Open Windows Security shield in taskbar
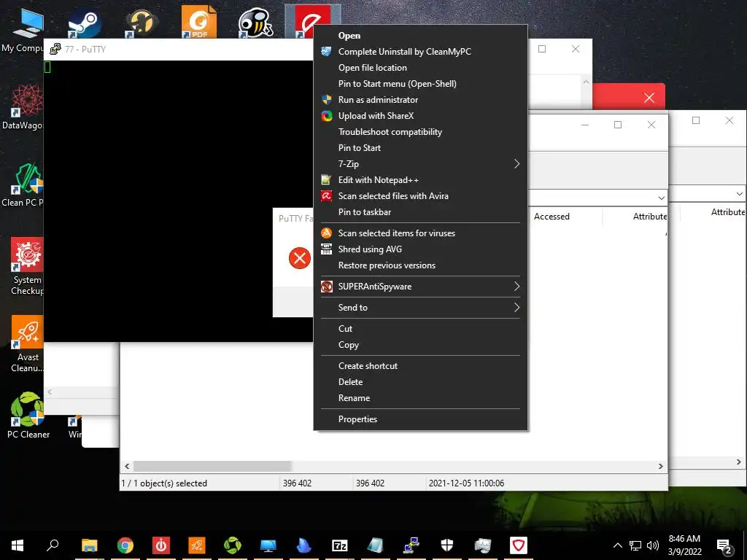Viewport: 747px width, 560px height. click(447, 545)
